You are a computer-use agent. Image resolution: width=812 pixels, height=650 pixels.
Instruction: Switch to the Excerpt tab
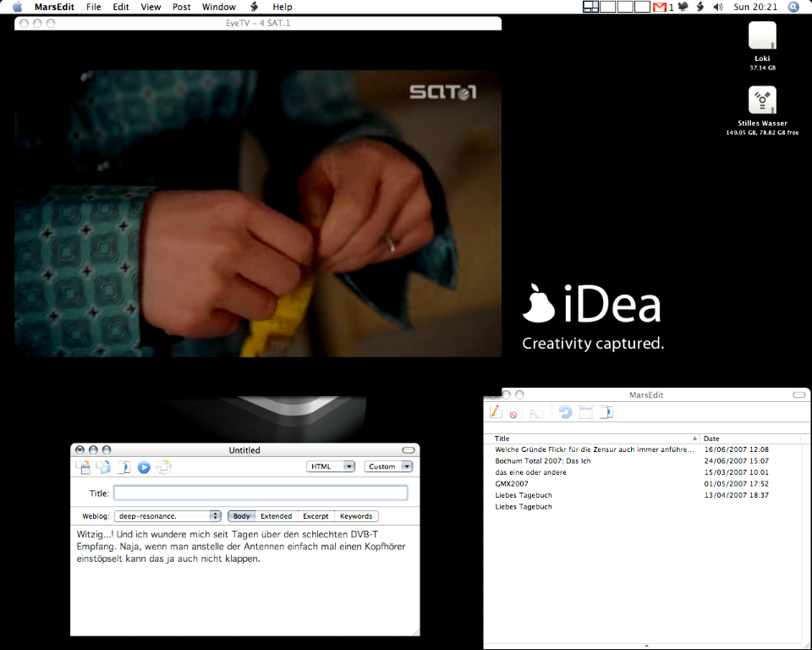pos(315,516)
